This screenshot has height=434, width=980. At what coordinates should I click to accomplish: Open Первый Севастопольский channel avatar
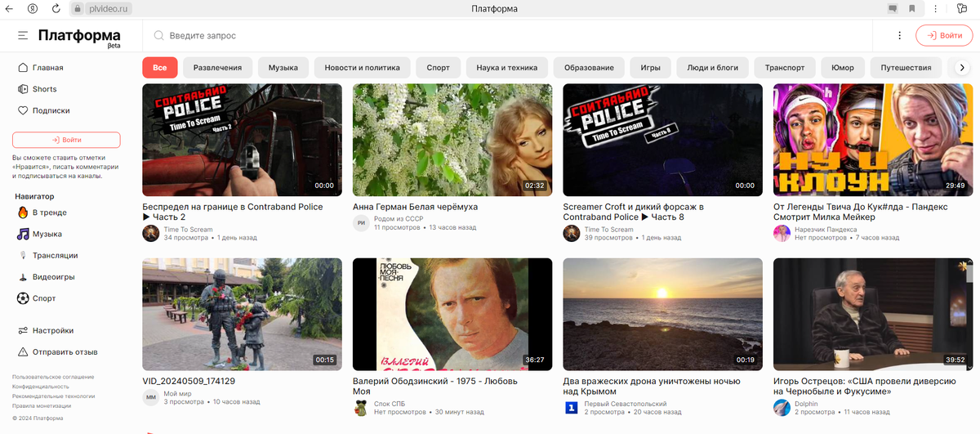[572, 408]
